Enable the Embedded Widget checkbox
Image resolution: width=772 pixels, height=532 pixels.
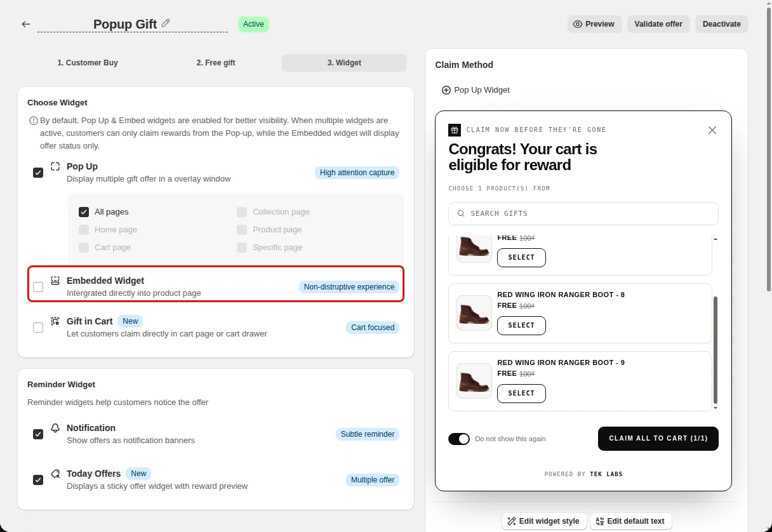[38, 287]
